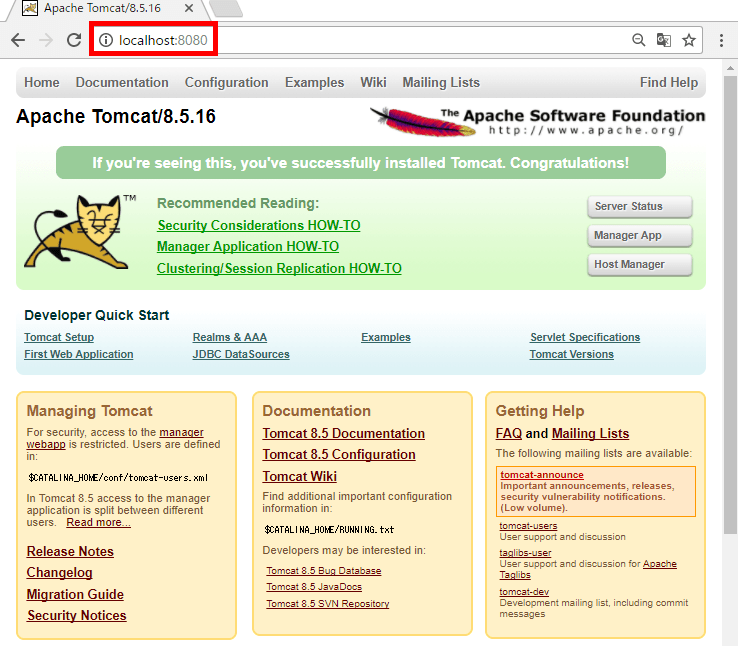Click the $CATALINA_HOME/conf/tomcat-users.xml text
Image resolution: width=738 pixels, height=646 pixels.
[118, 478]
